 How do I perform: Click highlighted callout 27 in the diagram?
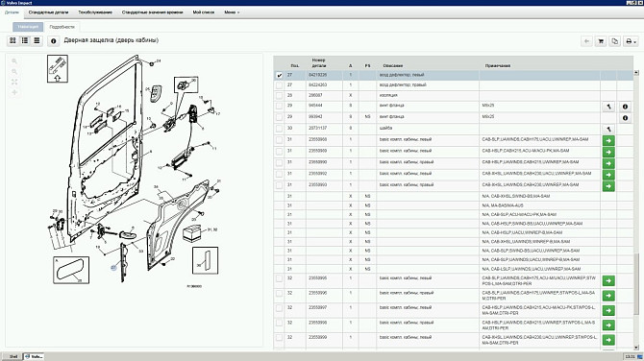point(113,268)
